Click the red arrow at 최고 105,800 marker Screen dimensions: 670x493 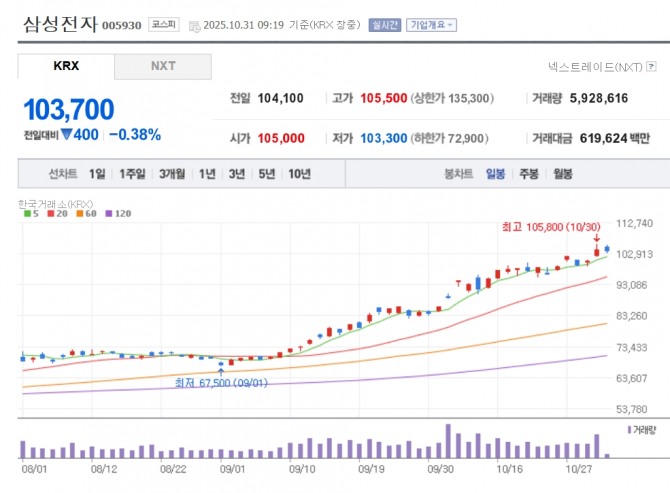coord(597,240)
